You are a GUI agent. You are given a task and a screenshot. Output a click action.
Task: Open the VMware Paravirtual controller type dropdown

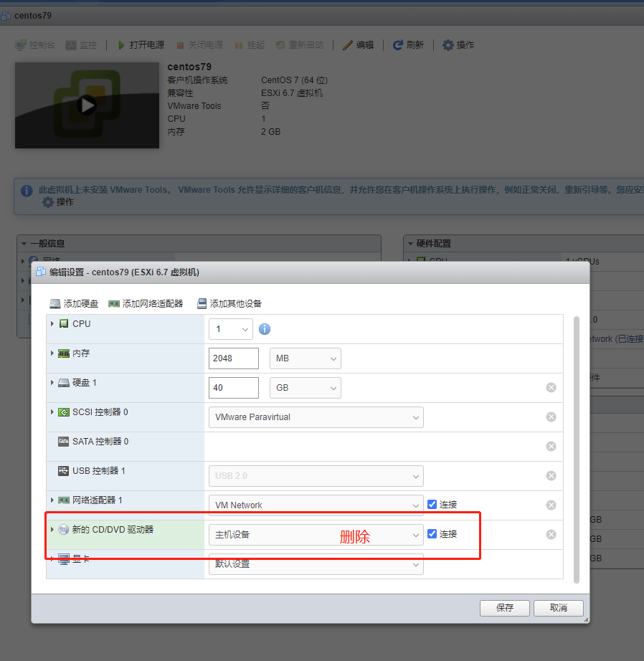316,417
